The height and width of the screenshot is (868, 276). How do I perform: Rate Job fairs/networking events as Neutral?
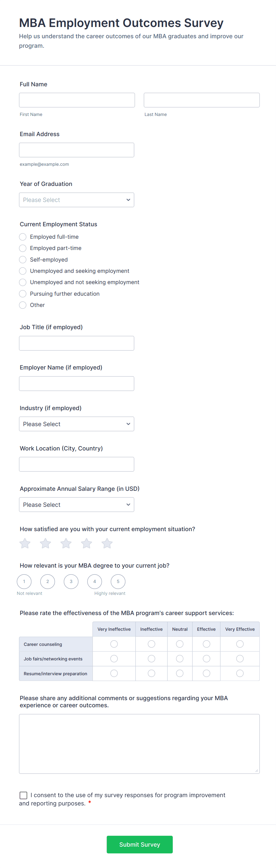(180, 658)
